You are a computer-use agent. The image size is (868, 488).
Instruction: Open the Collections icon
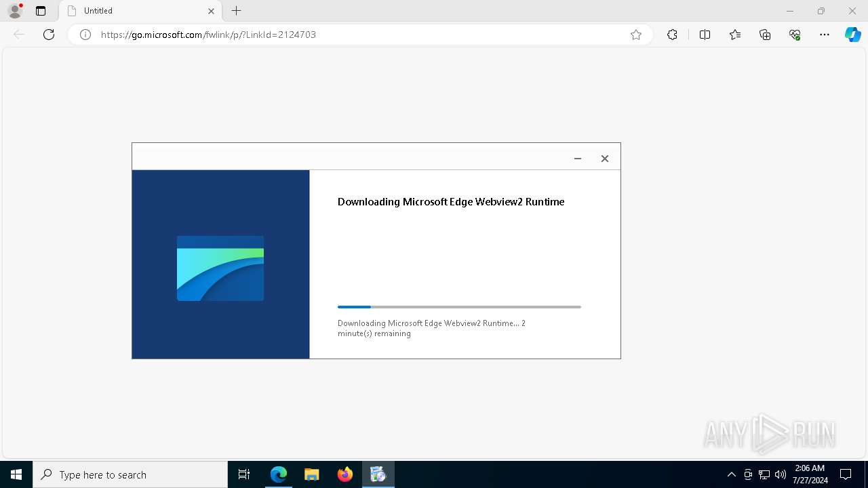coord(765,35)
